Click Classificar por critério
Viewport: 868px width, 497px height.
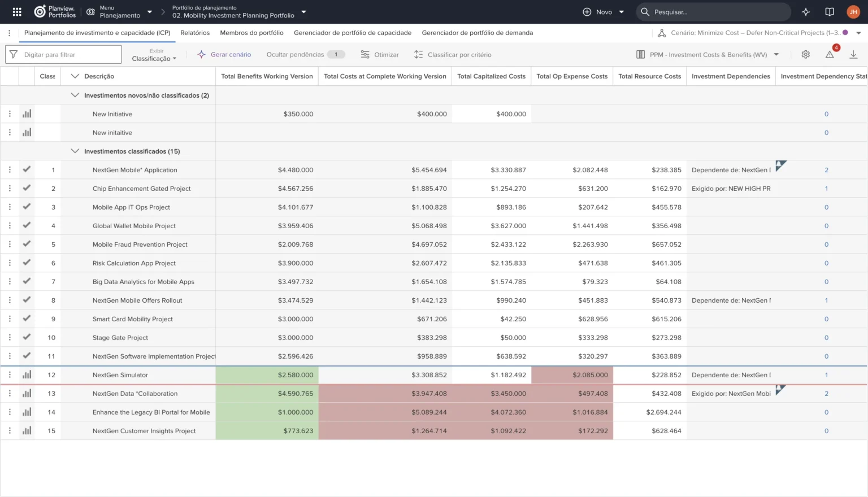coord(453,54)
